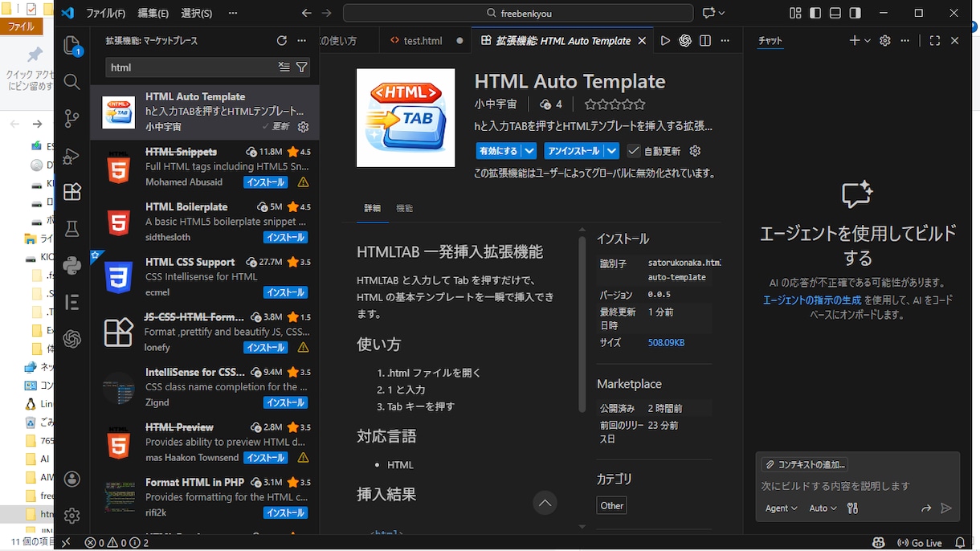Image resolution: width=980 pixels, height=551 pixels.
Task: Click エージェントの指示の生成 link
Action: tap(811, 300)
